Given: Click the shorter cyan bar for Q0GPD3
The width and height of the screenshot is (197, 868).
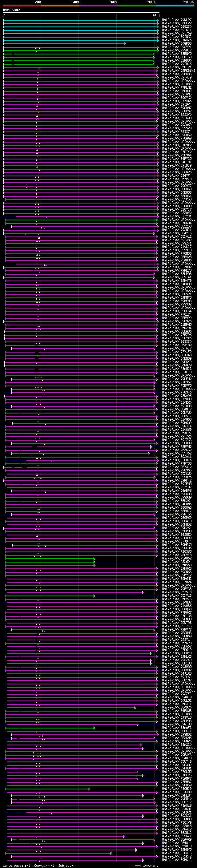Looking at the screenshot, I should click(x=64, y=44).
